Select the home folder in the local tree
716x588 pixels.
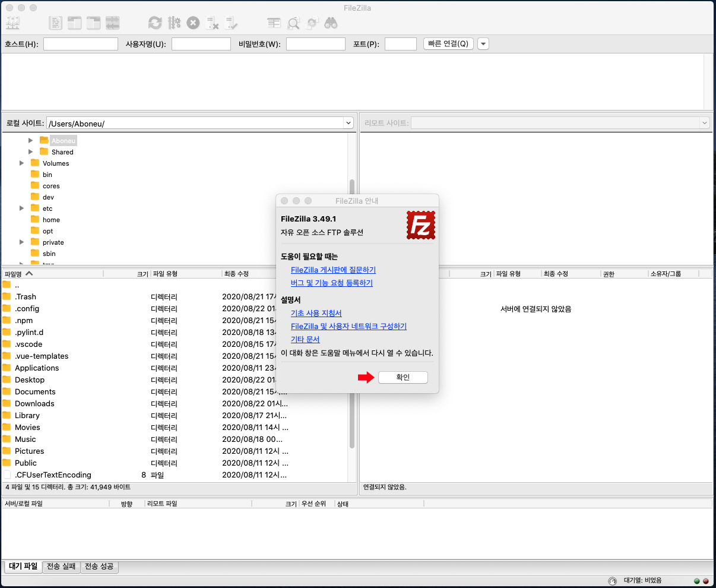tap(51, 220)
